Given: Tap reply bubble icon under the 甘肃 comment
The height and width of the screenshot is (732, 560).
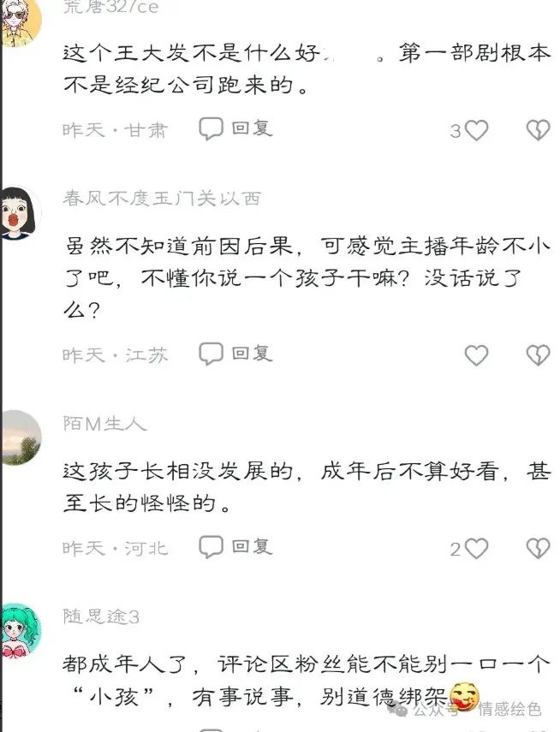Looking at the screenshot, I should click(x=211, y=128).
